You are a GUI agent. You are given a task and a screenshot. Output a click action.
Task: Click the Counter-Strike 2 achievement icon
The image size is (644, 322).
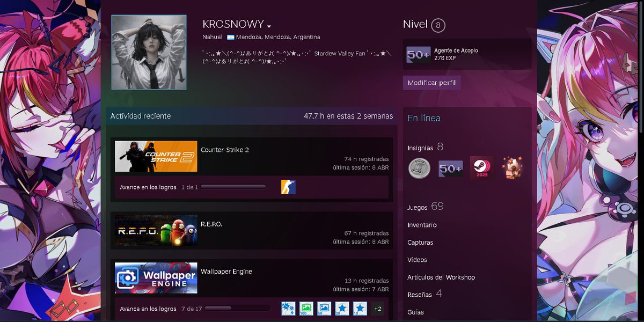pyautogui.click(x=288, y=187)
